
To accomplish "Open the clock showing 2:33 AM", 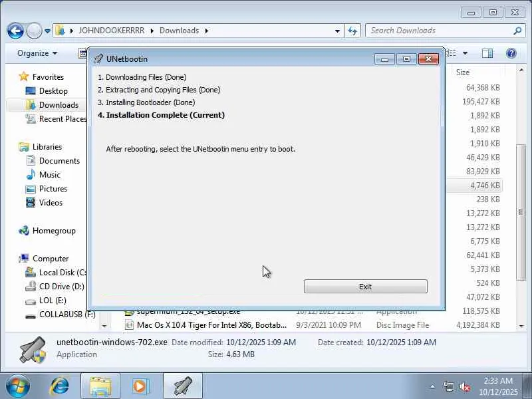I will (x=498, y=386).
